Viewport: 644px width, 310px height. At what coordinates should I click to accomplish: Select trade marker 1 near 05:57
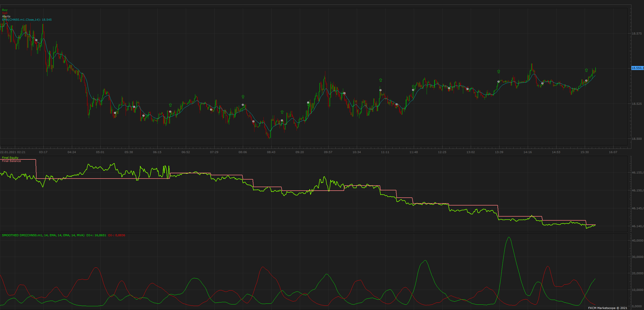click(143, 116)
